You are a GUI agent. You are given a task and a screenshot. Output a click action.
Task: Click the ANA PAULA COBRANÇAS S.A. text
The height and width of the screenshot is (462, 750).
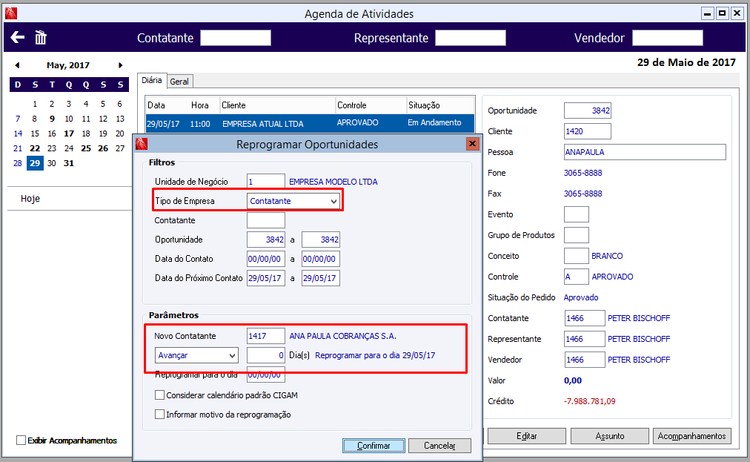342,336
